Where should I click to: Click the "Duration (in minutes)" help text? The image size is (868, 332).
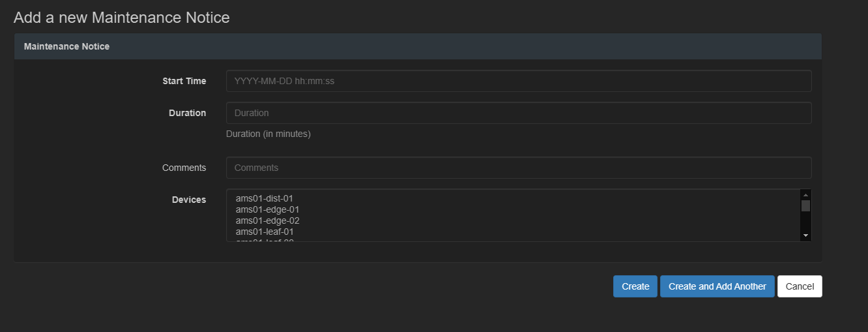pyautogui.click(x=268, y=134)
